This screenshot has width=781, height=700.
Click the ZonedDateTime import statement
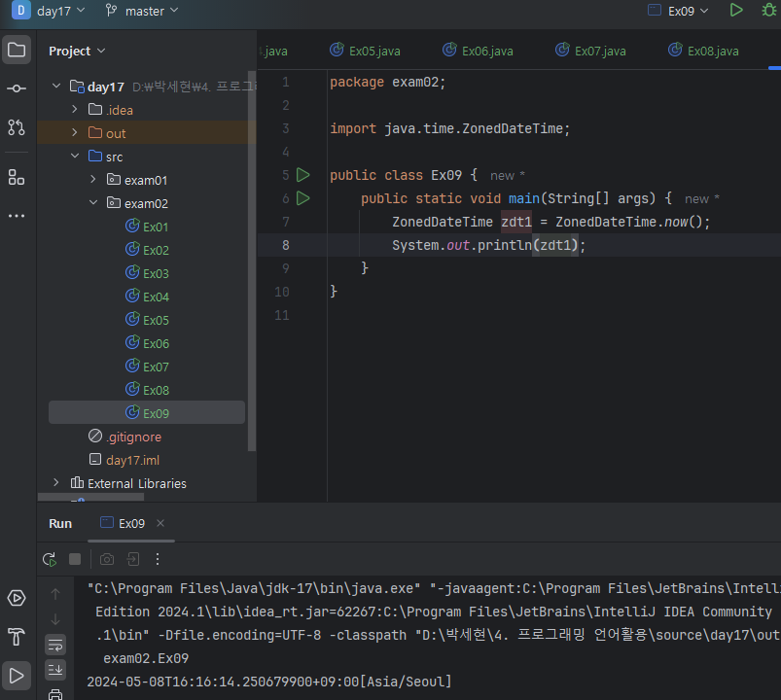click(449, 128)
